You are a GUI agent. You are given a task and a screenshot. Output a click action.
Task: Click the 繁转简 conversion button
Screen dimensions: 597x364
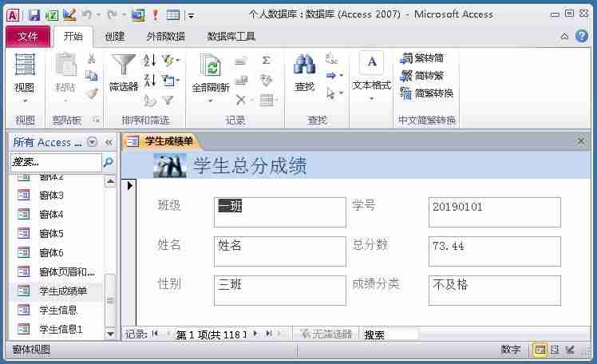tap(421, 58)
